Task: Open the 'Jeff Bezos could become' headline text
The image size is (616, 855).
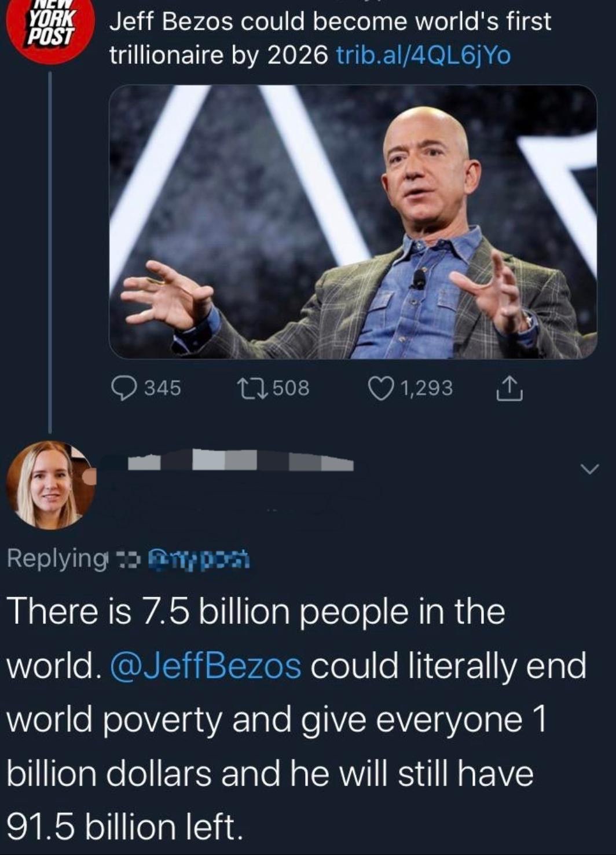Action: coord(330,38)
